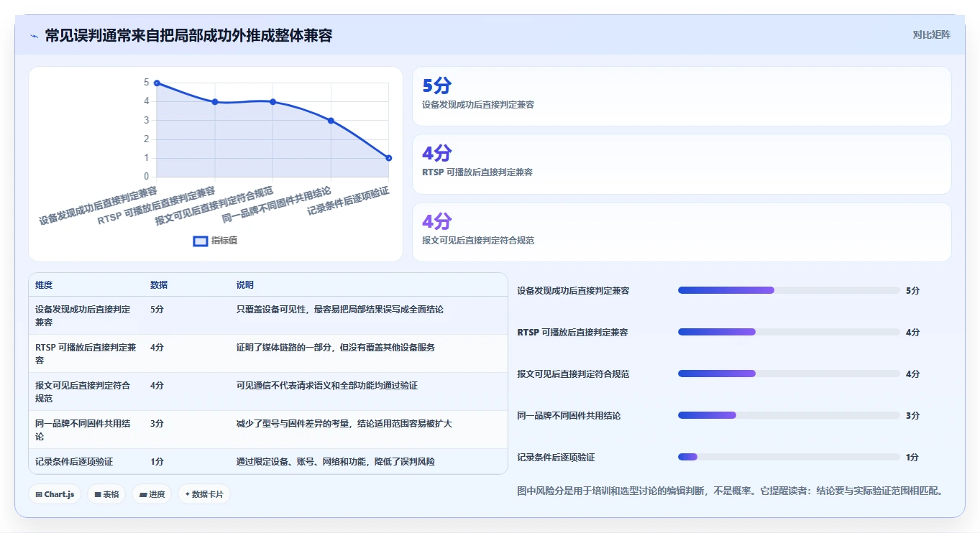Click the footnote about 图中风险分
Image resolution: width=980 pixels, height=533 pixels.
tap(730, 491)
